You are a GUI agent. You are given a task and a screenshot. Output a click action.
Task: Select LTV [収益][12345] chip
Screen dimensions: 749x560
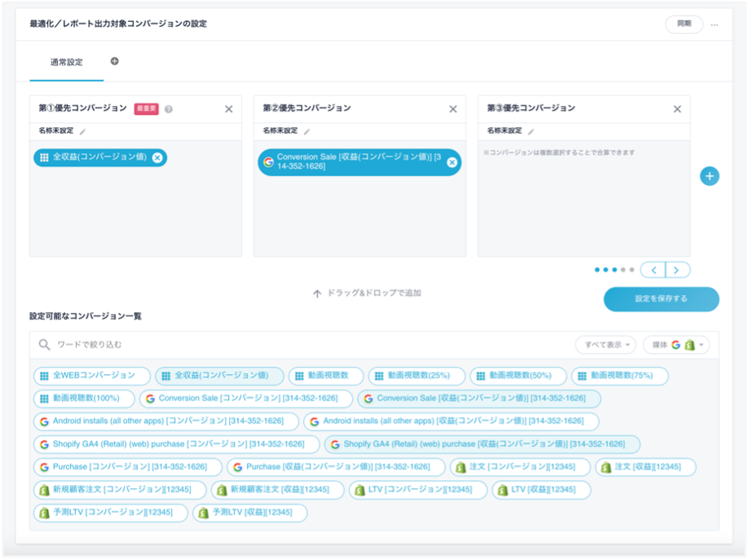click(x=541, y=490)
